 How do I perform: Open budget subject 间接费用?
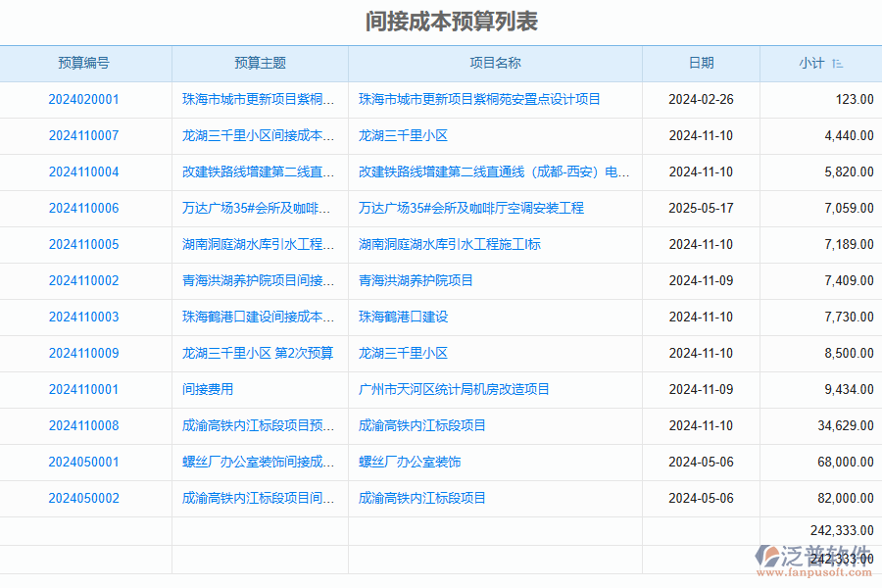208,389
